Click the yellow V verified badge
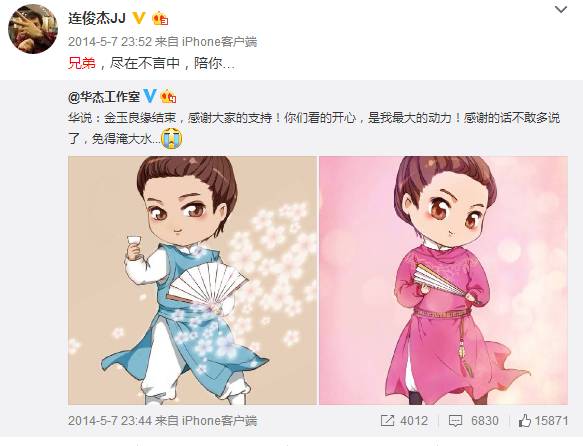 coord(138,18)
